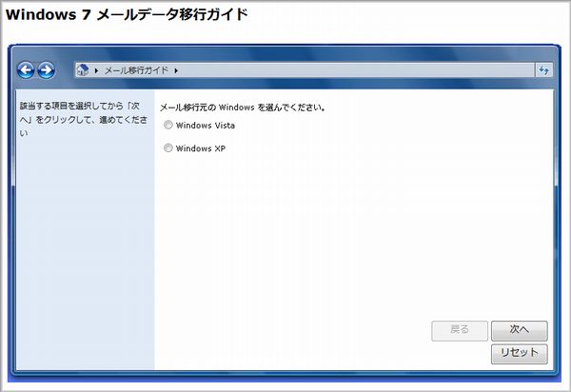The image size is (571, 392).
Task: Click the 次へ button
Action: [520, 330]
